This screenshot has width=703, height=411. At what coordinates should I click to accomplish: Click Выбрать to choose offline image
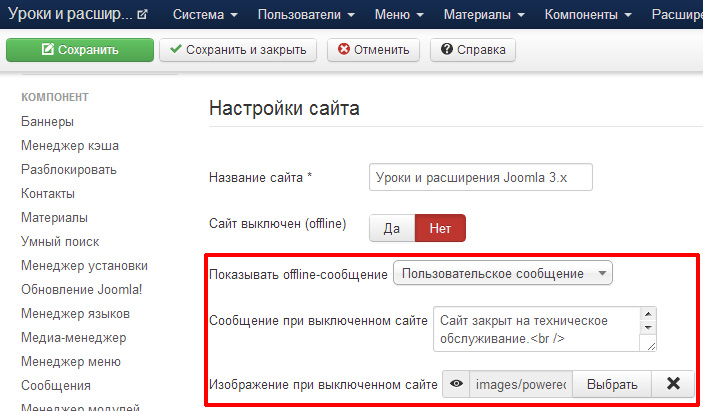click(x=612, y=383)
